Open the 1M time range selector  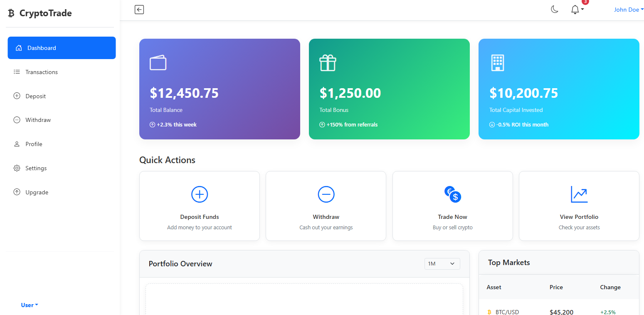[x=442, y=263]
